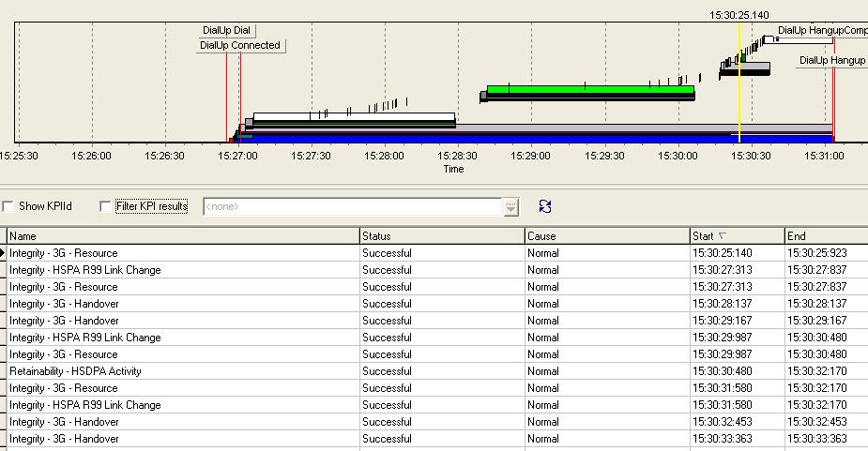Click the white bar near 15:27:30
Viewport: 868px width, 451px height.
pyautogui.click(x=354, y=116)
